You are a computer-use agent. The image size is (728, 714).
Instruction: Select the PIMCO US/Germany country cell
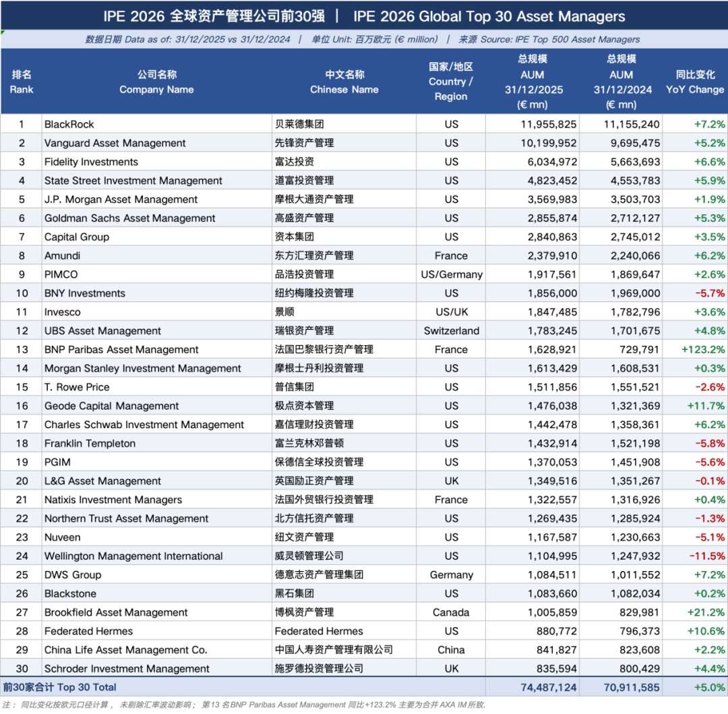pyautogui.click(x=451, y=274)
